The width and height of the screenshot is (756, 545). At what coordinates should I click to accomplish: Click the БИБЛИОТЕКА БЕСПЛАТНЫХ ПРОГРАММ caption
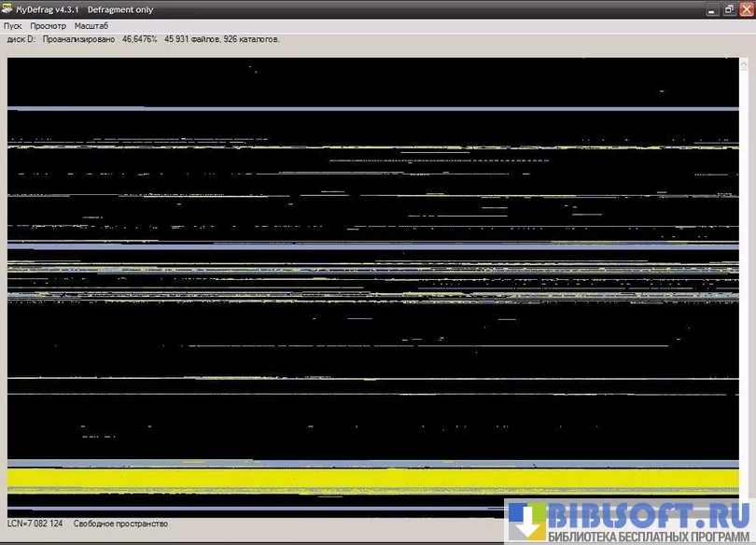click(x=650, y=537)
